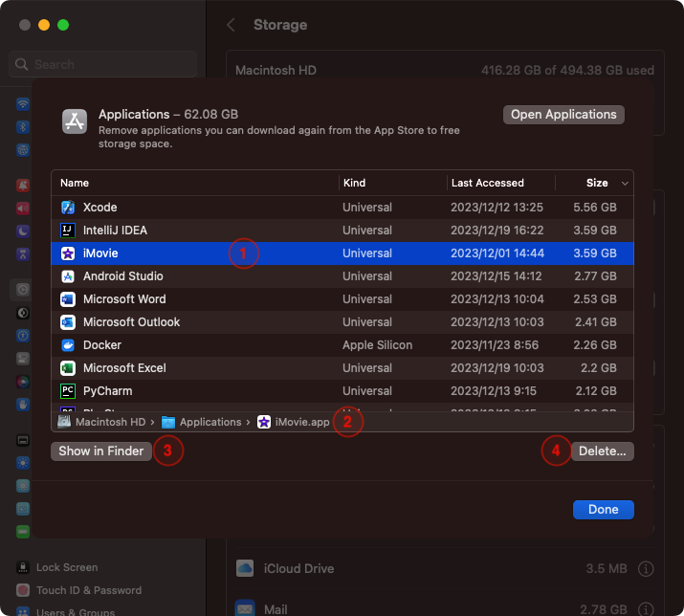Click the Macintosh HD disk icon in path bar
This screenshot has height=616, width=684.
pyautogui.click(x=64, y=422)
